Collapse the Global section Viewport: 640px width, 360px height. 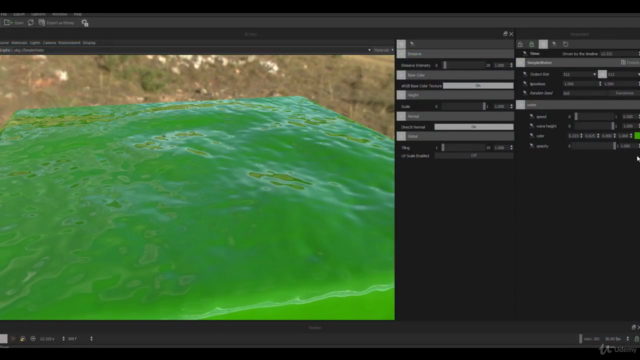pos(401,136)
